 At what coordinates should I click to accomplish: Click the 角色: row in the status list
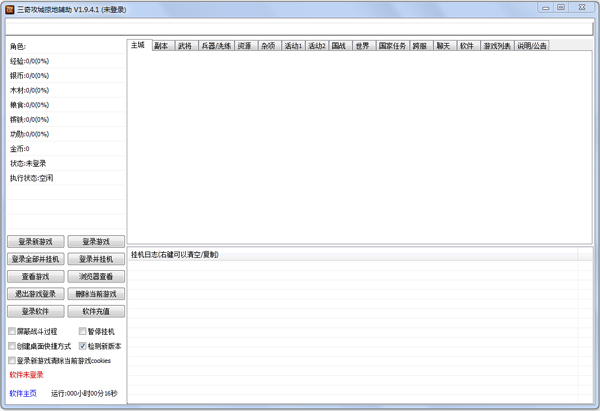(x=66, y=46)
